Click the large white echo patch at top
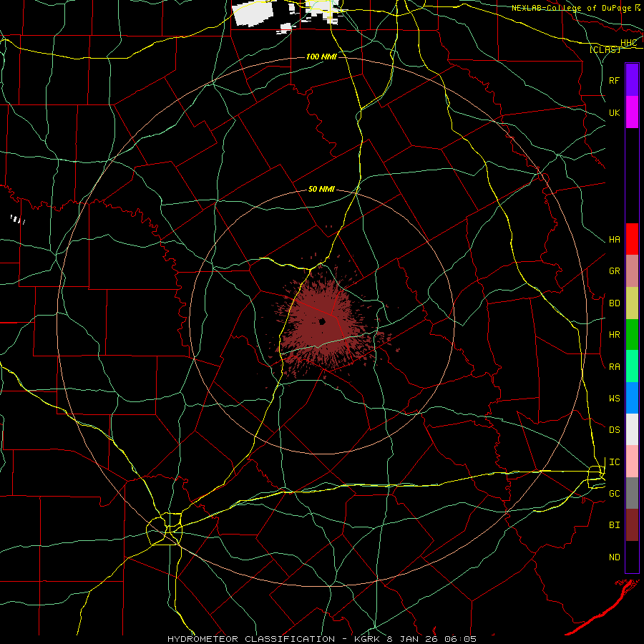This screenshot has height=644, width=644. pyautogui.click(x=253, y=14)
